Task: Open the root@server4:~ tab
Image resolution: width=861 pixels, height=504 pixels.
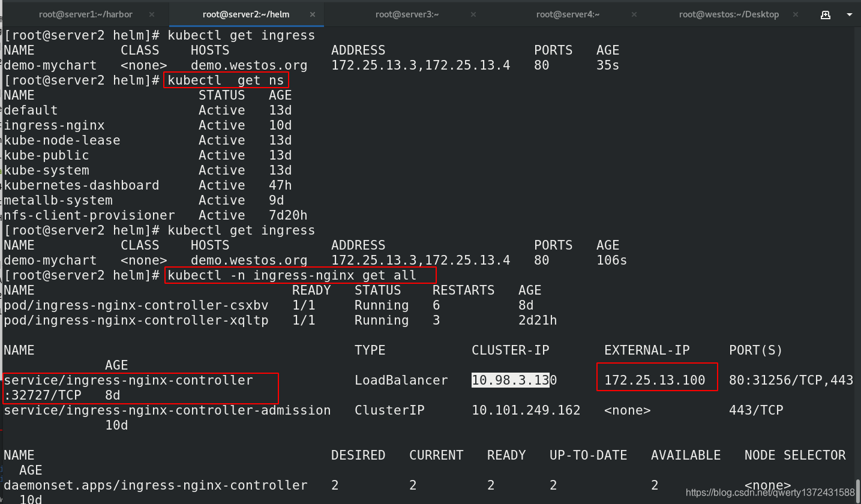Action: point(568,14)
